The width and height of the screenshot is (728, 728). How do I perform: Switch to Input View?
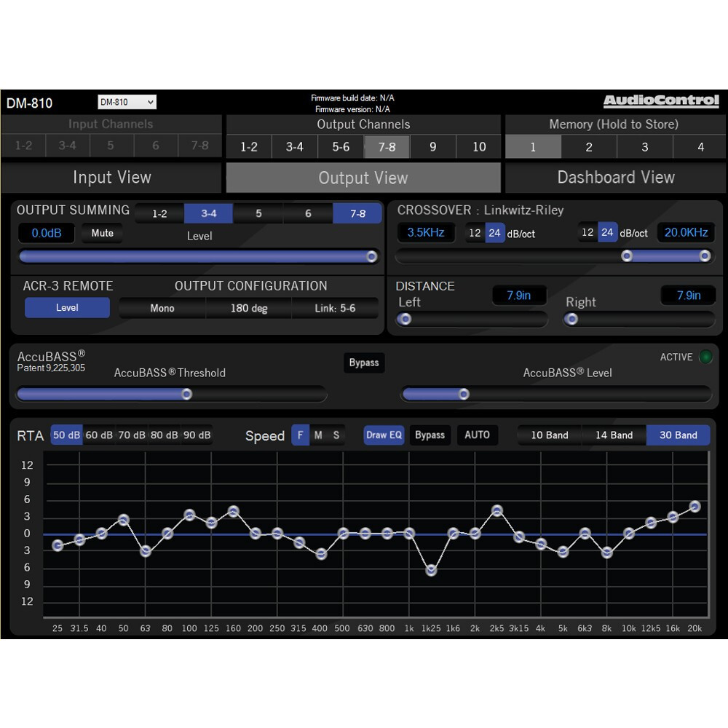111,178
